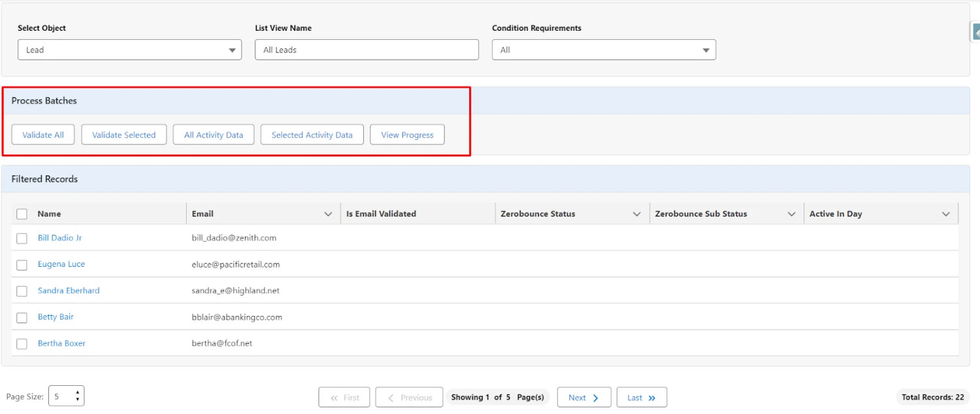Open the Betty Bair lead record
Screen dimensions: 980x414
(x=56, y=317)
